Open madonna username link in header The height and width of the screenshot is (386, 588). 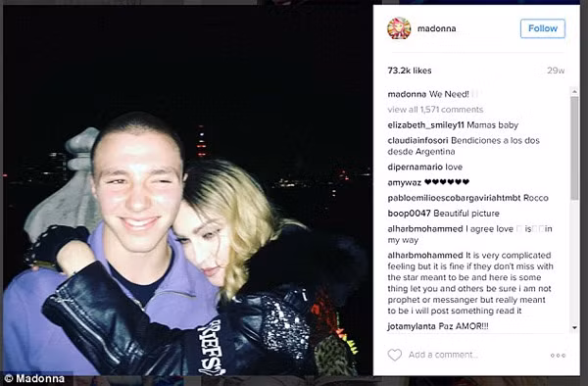(436, 28)
